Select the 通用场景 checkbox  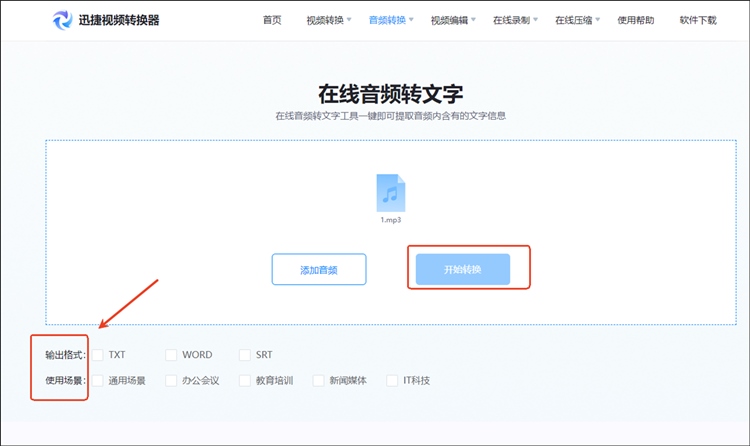tap(98, 380)
